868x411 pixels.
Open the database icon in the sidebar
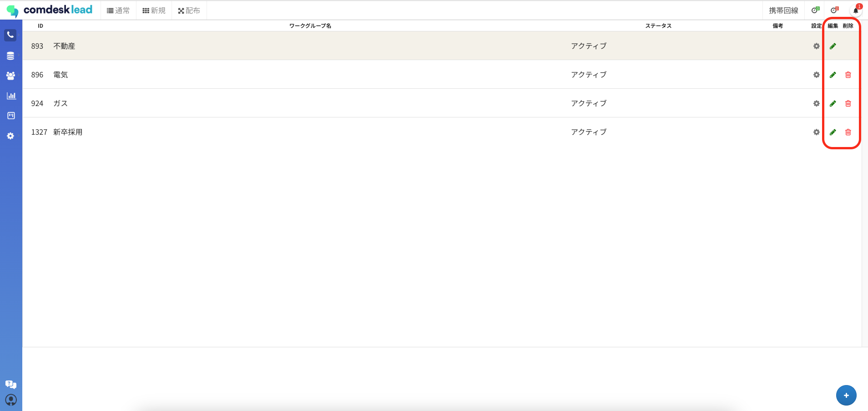[x=10, y=56]
